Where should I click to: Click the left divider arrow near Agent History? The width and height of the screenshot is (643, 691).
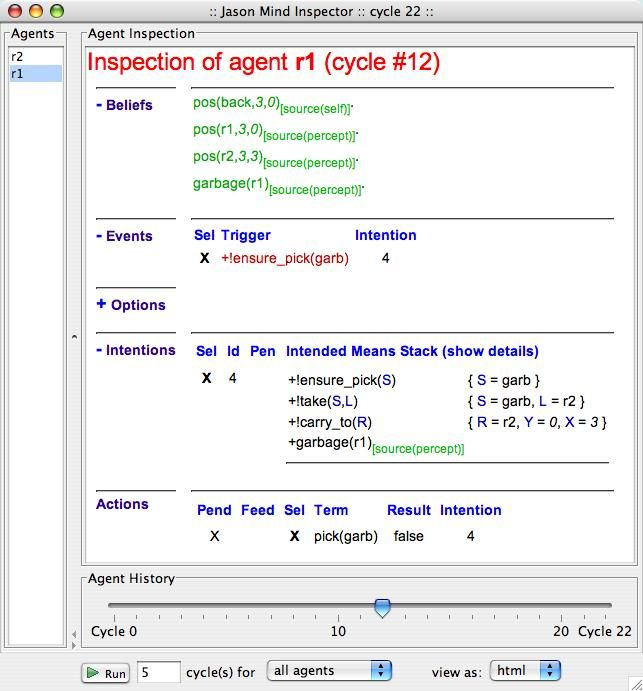coord(74,634)
